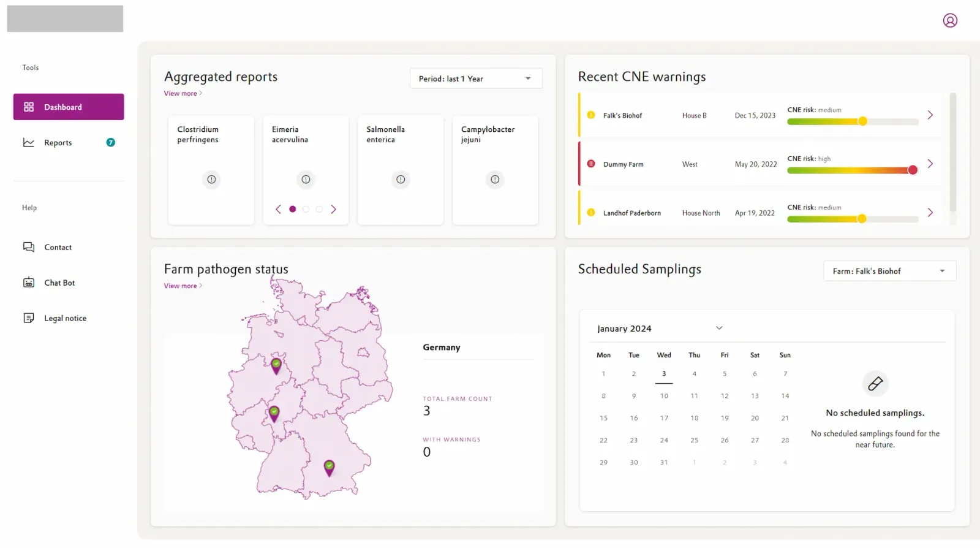
Task: Open info for Eimeria acervulina
Action: [x=306, y=180]
